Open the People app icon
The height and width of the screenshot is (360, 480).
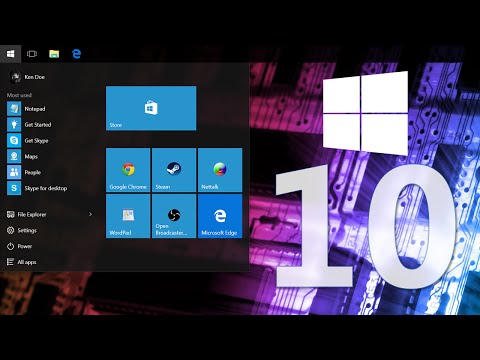(x=14, y=172)
